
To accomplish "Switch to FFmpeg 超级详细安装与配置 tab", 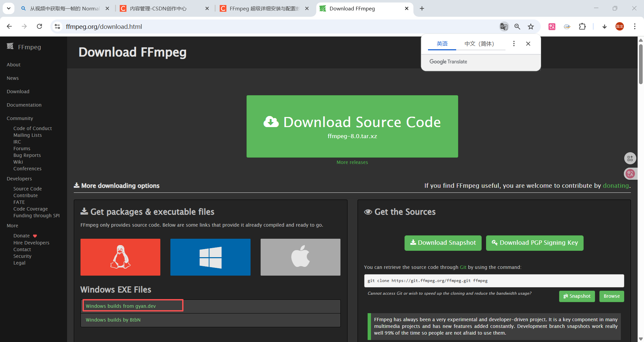I will [264, 8].
